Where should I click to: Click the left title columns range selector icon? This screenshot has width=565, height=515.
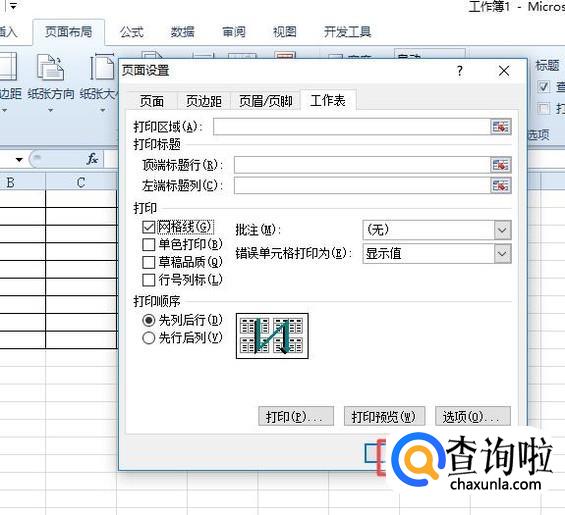point(501,186)
